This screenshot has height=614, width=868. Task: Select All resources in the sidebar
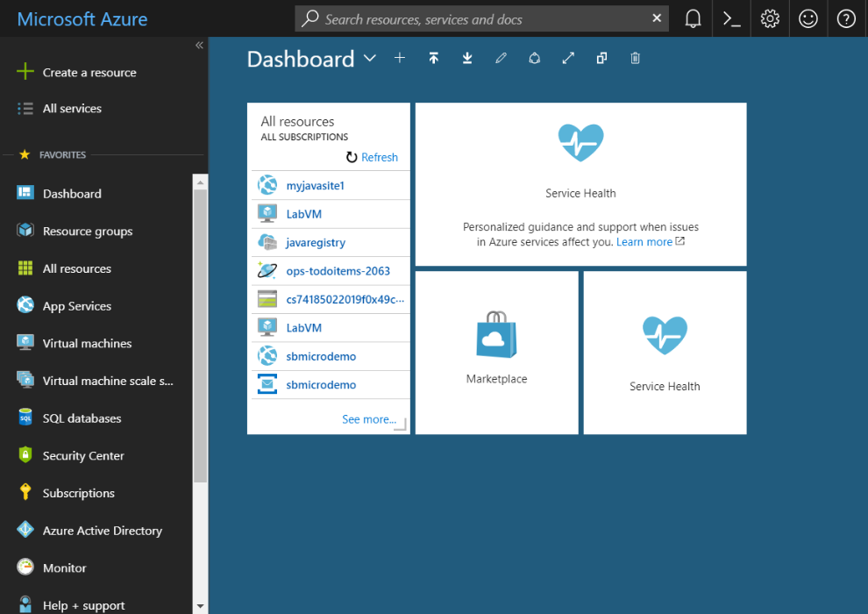point(77,268)
